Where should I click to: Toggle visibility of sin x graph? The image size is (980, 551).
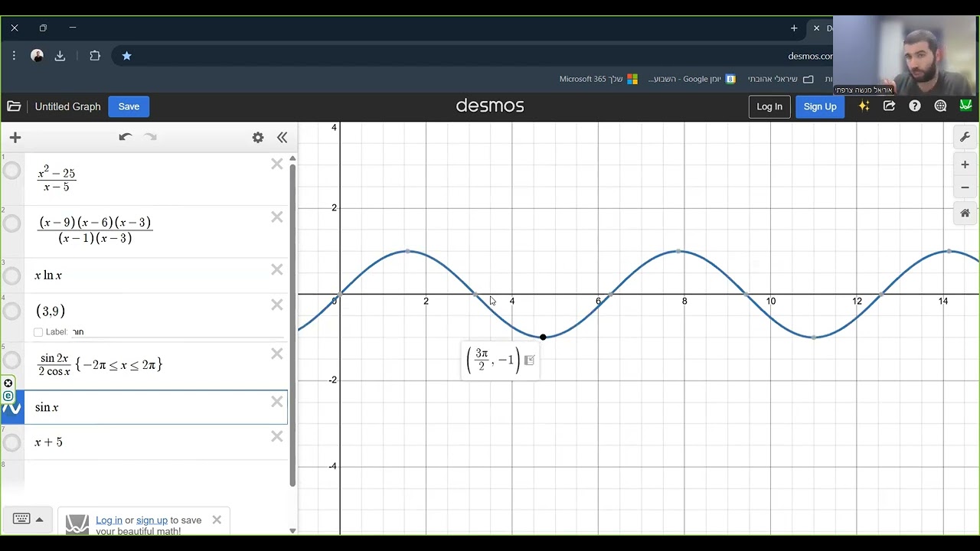tap(12, 408)
